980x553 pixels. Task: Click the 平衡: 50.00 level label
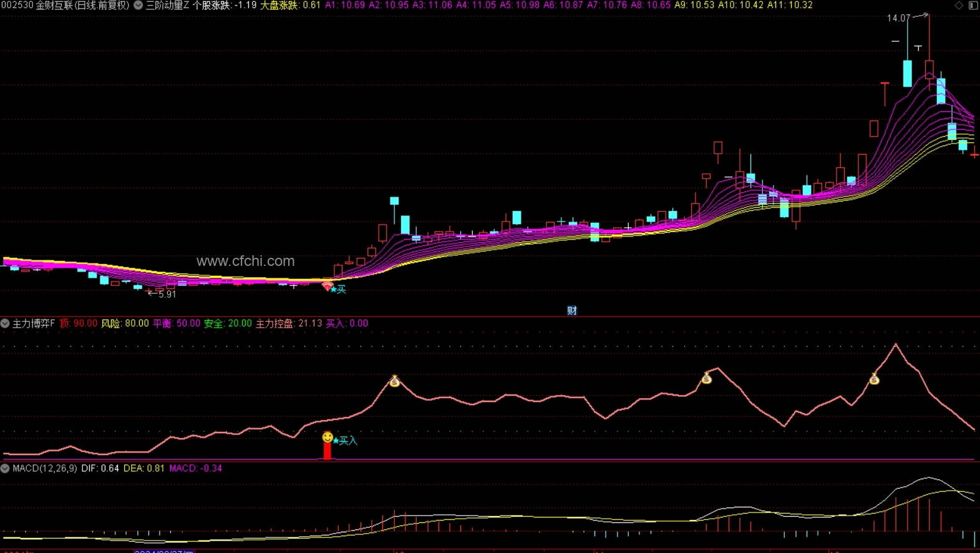pyautogui.click(x=177, y=323)
